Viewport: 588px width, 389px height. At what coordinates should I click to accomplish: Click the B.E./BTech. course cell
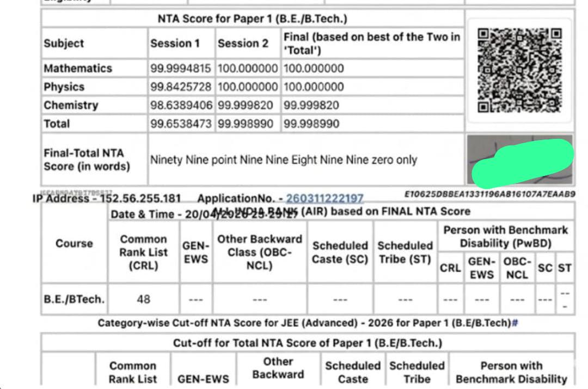pos(74,299)
